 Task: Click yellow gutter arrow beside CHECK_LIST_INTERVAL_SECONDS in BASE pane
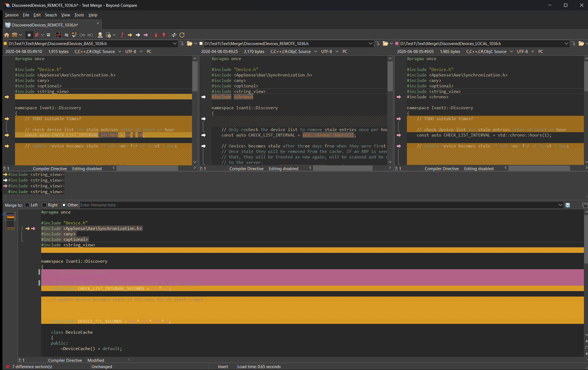click(7, 135)
